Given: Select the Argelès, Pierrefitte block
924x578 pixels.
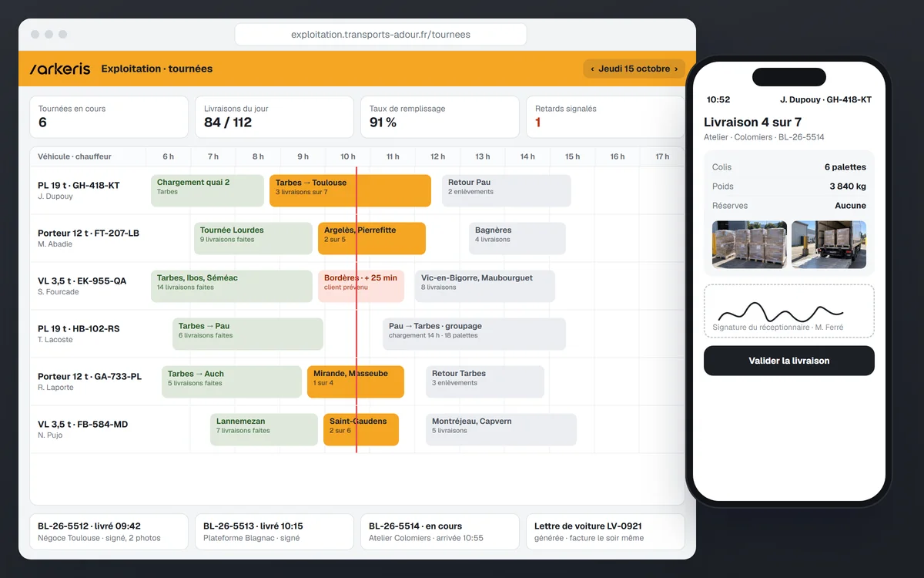Looking at the screenshot, I should 372,238.
